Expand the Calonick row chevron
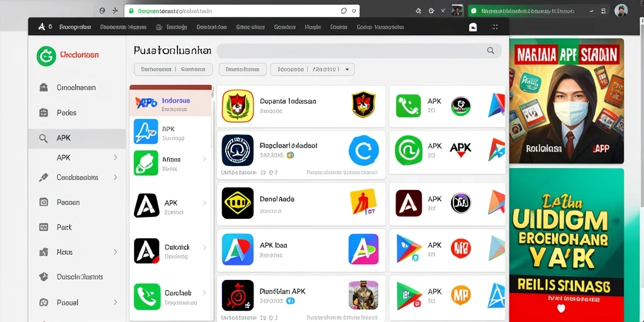The image size is (644, 322). 204,248
